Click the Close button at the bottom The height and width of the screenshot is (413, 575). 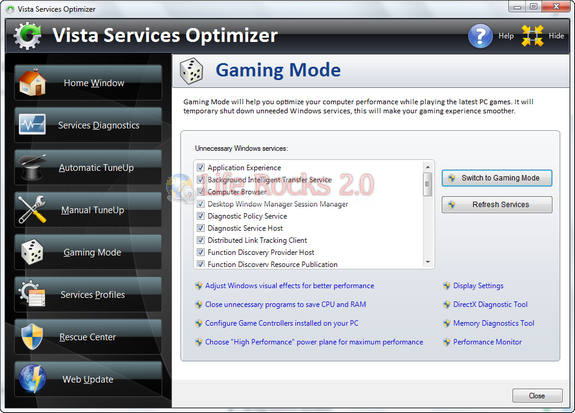click(537, 395)
